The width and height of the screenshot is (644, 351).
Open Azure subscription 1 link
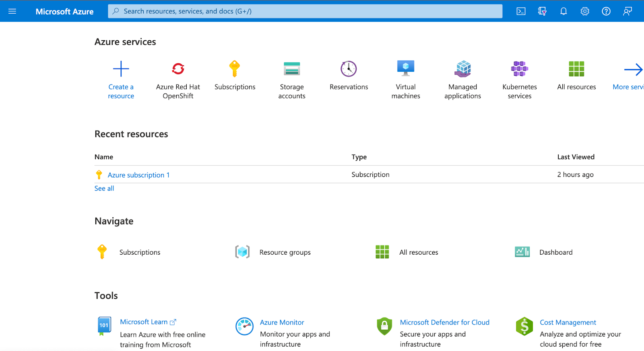[x=138, y=175]
